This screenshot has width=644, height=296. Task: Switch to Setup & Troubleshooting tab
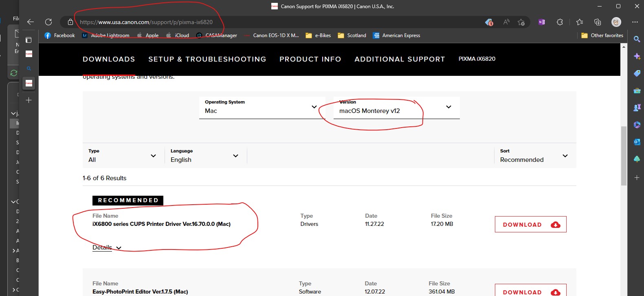point(207,59)
